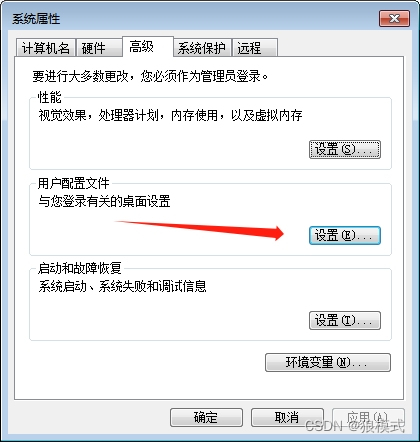Cancel the dialog with 取消

(287, 417)
